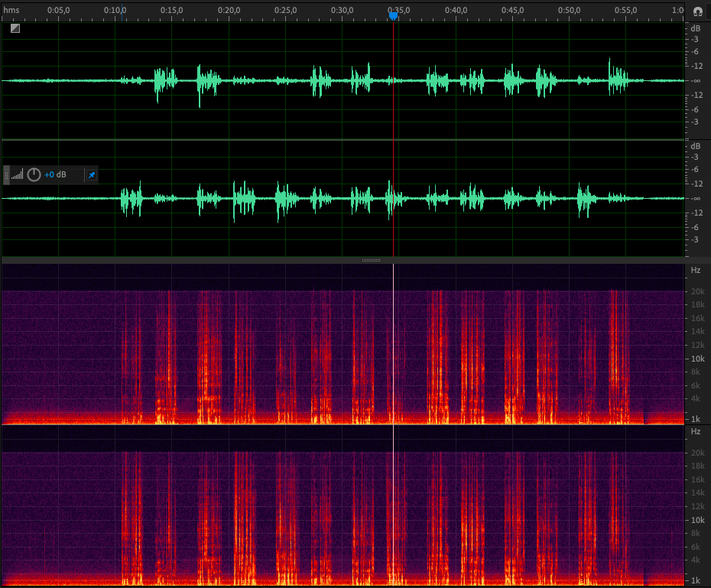This screenshot has height=588, width=711.
Task: Click the 0:45,0 mark on the time ruler
Action: 512,11
